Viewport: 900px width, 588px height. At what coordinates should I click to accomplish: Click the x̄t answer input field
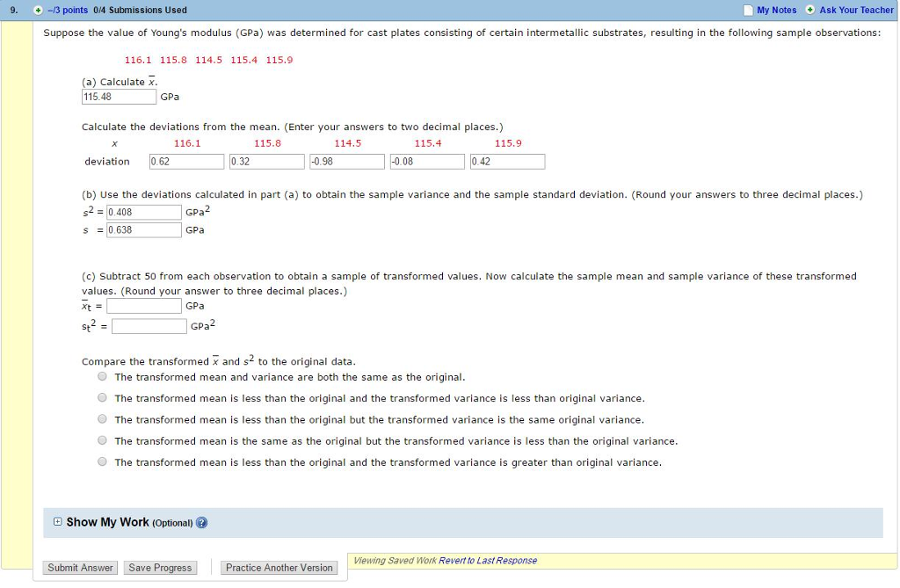(143, 305)
